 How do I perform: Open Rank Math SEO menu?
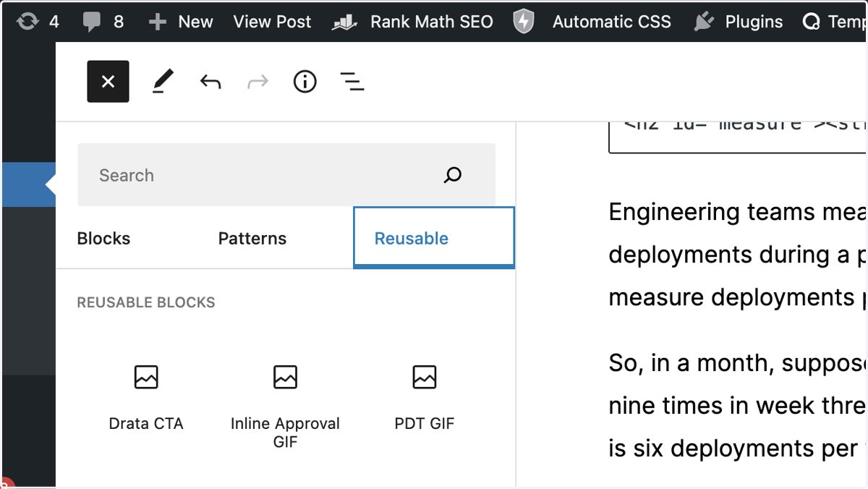[413, 22]
